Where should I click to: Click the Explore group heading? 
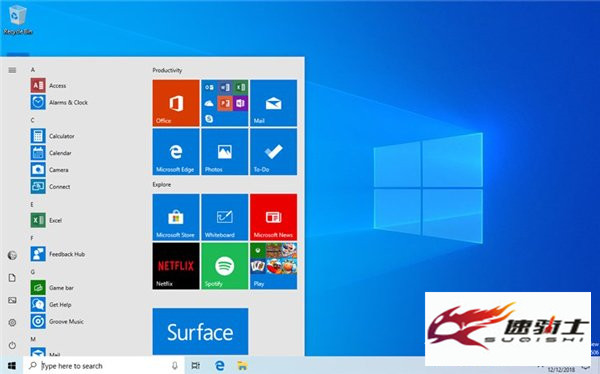[162, 185]
